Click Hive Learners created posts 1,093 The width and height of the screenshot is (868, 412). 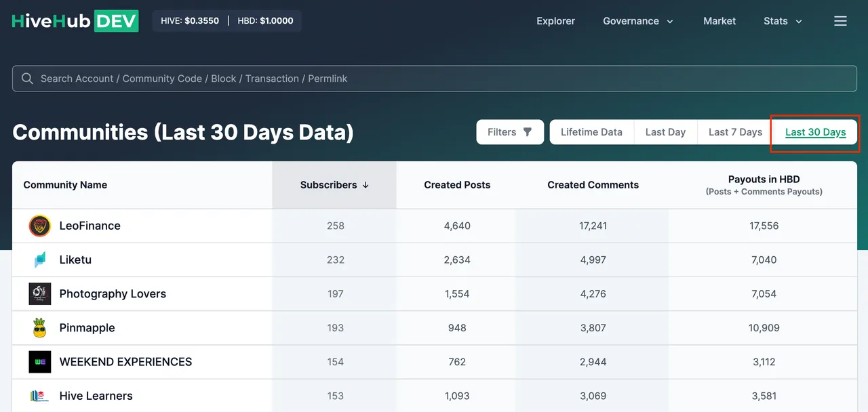(457, 396)
